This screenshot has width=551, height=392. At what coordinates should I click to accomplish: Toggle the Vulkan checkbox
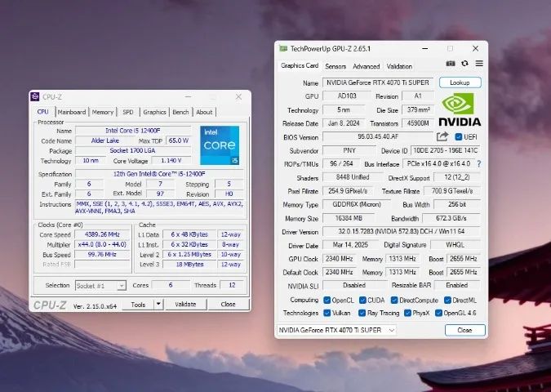pyautogui.click(x=327, y=313)
